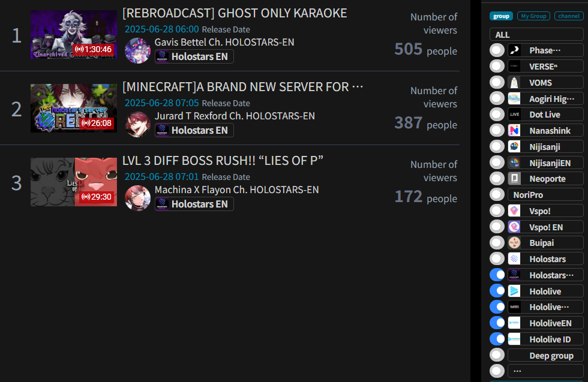Click the Buipai group icon
This screenshot has width=588, height=382.
coord(514,243)
